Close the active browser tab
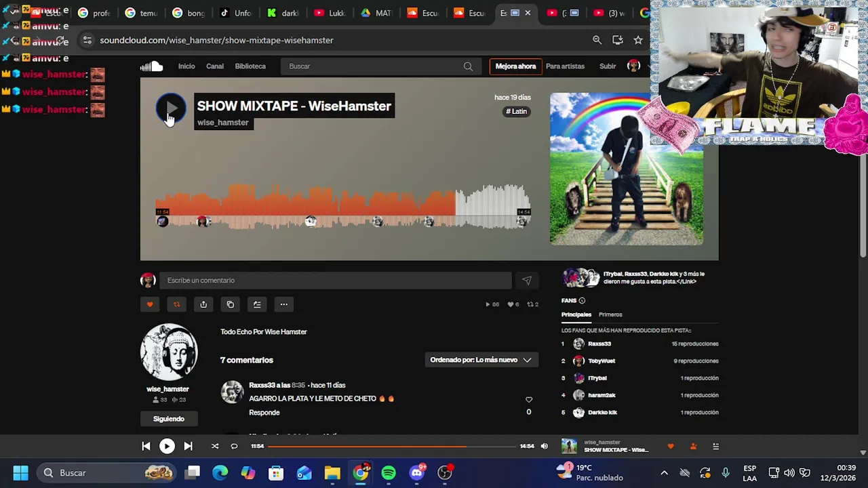The height and width of the screenshot is (488, 868). [x=528, y=13]
